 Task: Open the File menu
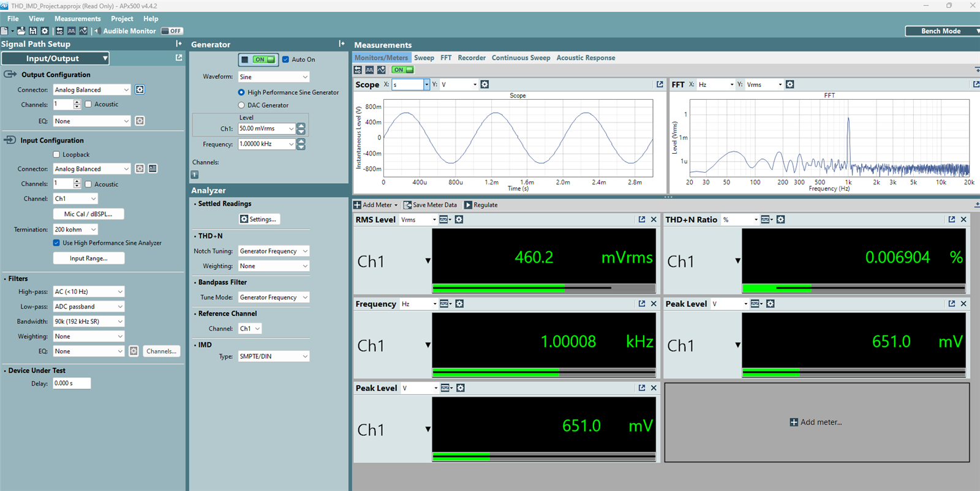pos(13,18)
